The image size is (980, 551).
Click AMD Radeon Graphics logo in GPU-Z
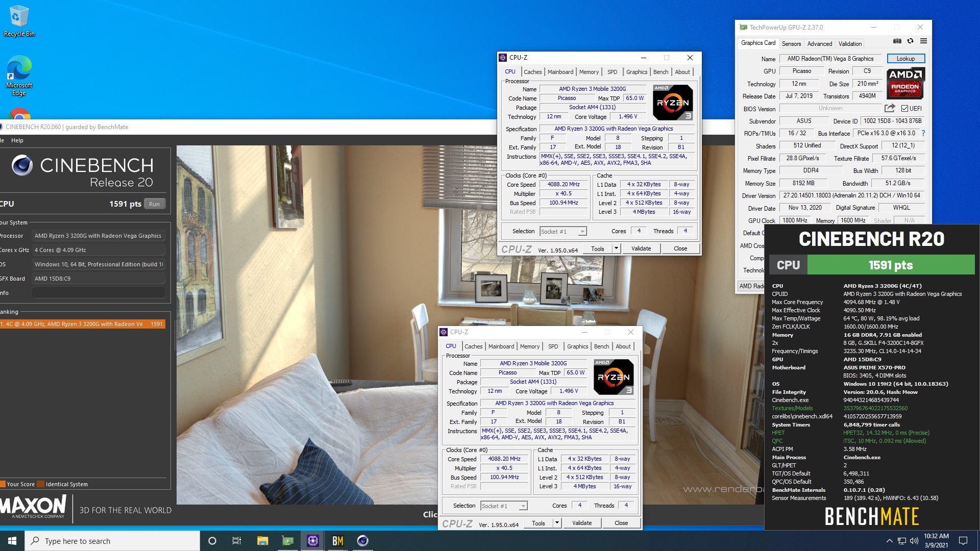point(905,83)
